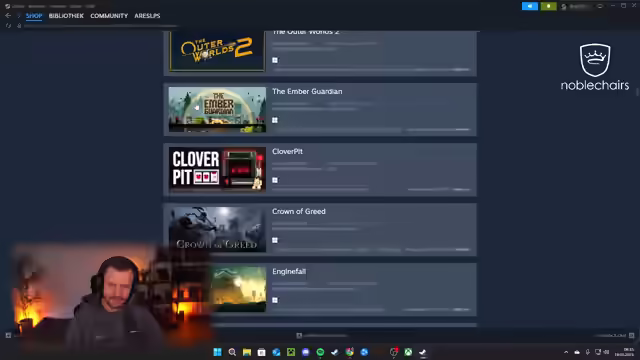Click the Big Picture mode icon

point(600,6)
